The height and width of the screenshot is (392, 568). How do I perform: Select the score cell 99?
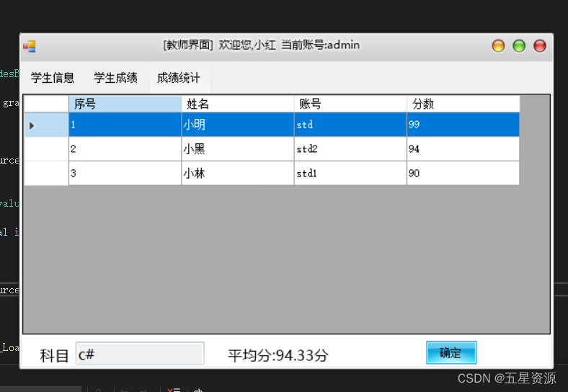pyautogui.click(x=463, y=125)
